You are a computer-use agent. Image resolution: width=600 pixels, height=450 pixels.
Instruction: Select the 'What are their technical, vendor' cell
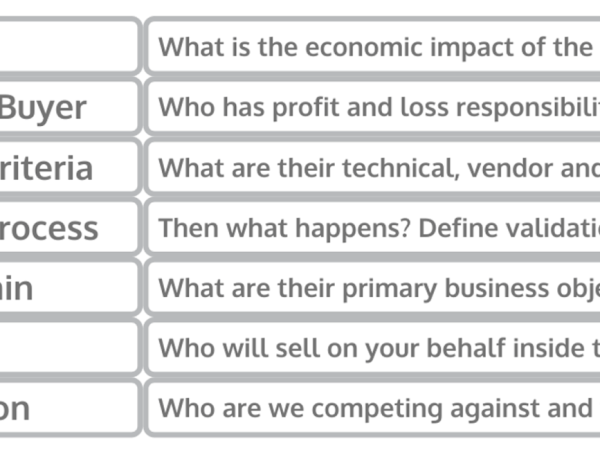(373, 167)
